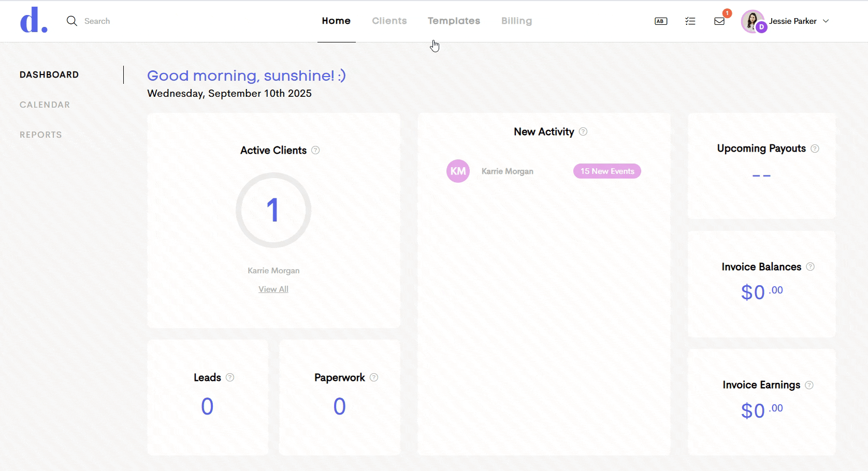Open the task checklist icon
This screenshot has height=471, width=868.
(690, 21)
